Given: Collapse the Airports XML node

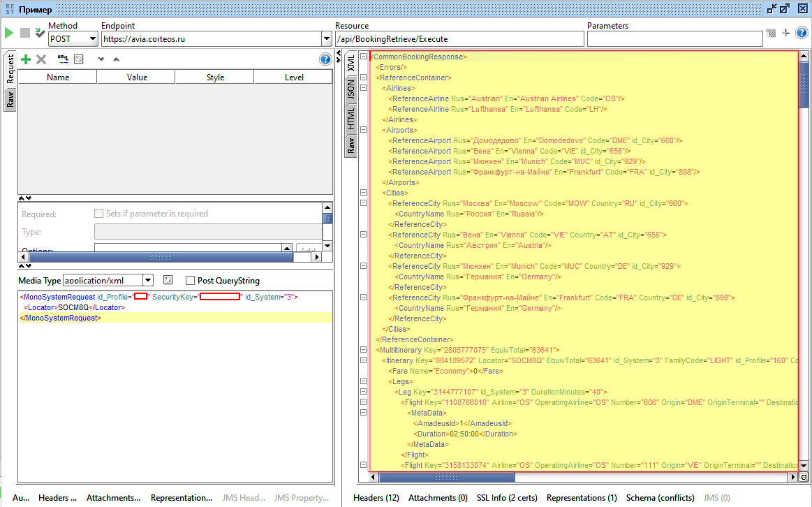Looking at the screenshot, I should (363, 130).
